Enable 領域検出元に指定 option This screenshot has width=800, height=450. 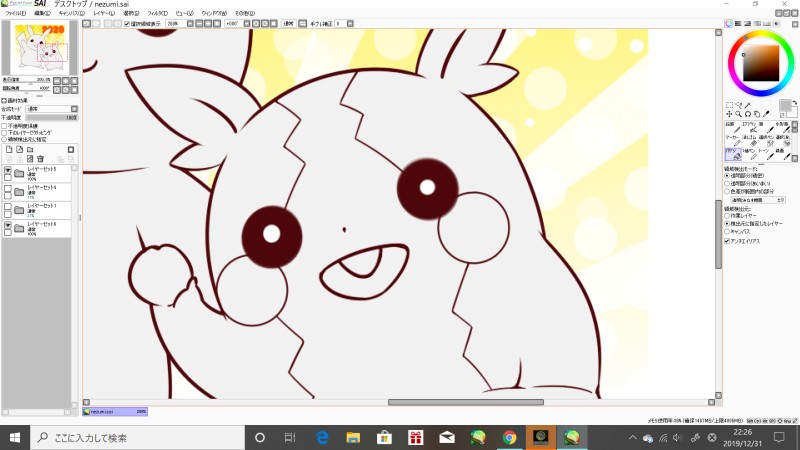coord(4,139)
